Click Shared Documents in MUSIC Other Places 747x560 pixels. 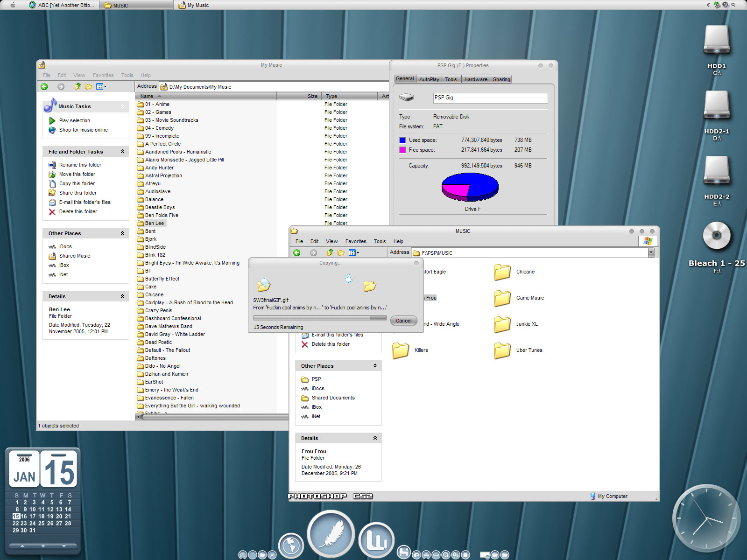333,398
